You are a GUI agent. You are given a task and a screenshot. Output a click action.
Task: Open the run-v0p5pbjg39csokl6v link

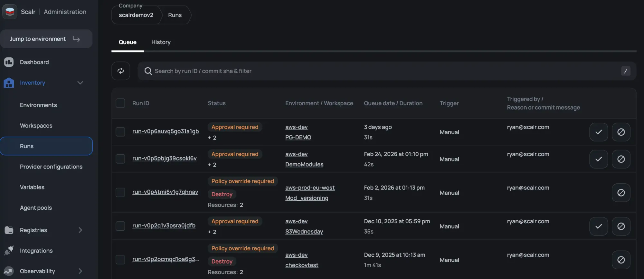[164, 159]
